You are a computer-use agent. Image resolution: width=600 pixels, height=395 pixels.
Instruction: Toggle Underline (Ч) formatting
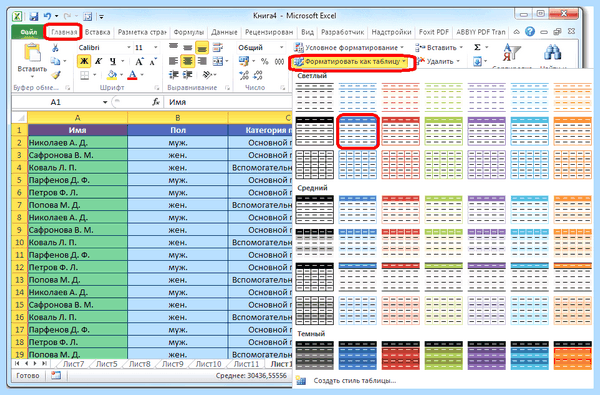point(112,61)
